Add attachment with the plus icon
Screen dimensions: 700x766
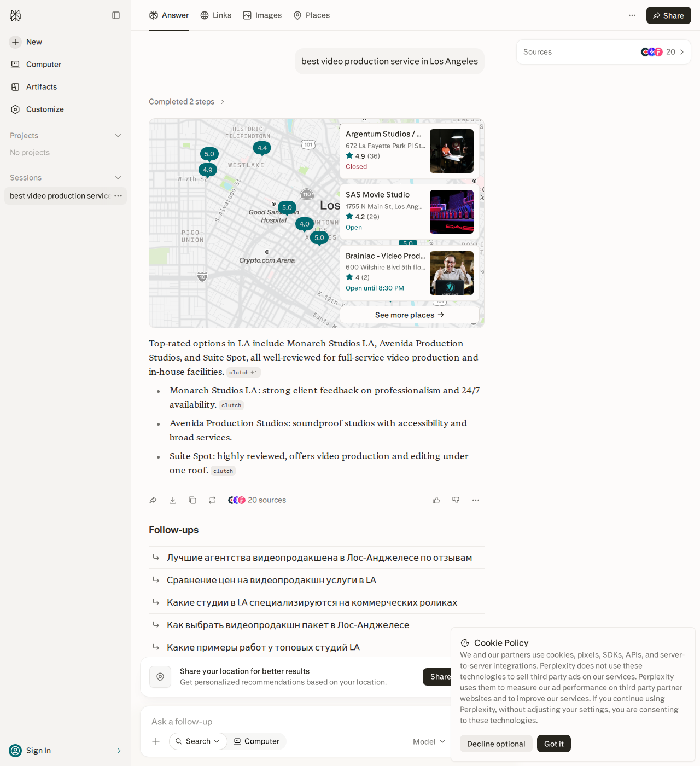tap(156, 741)
